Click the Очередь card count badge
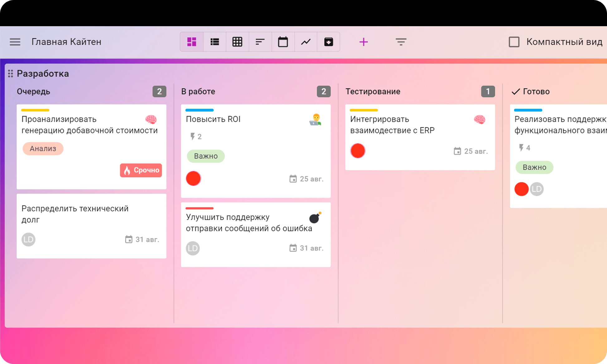607x364 pixels. 159,91
